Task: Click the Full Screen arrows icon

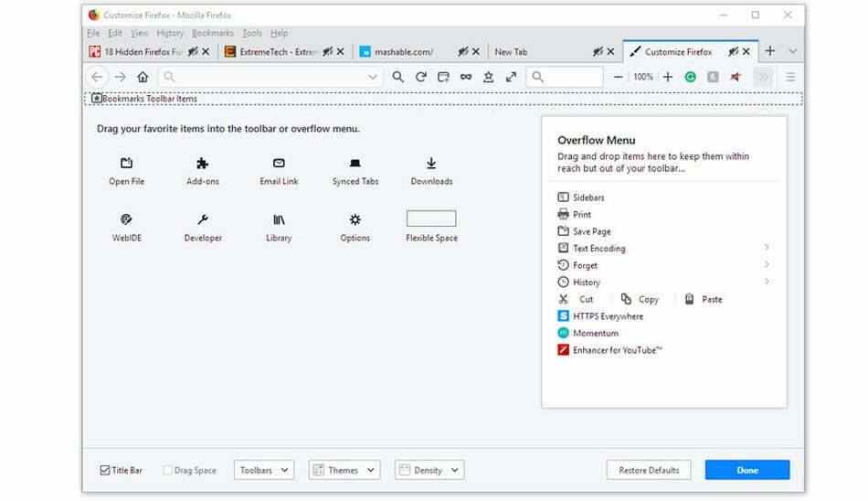Action: click(x=511, y=77)
